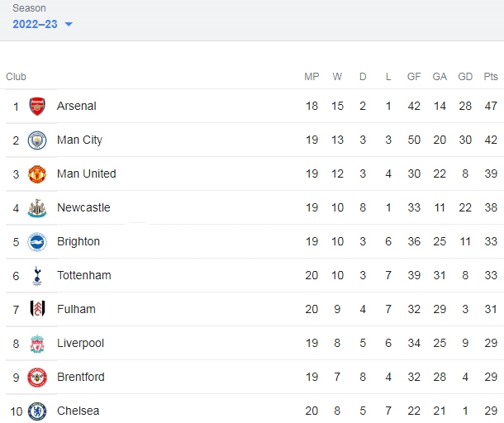Click the MP column header
The height and width of the screenshot is (423, 504).
click(x=311, y=77)
